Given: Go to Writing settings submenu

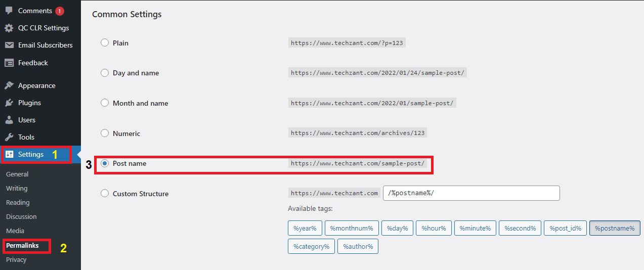Looking at the screenshot, I should pos(17,188).
